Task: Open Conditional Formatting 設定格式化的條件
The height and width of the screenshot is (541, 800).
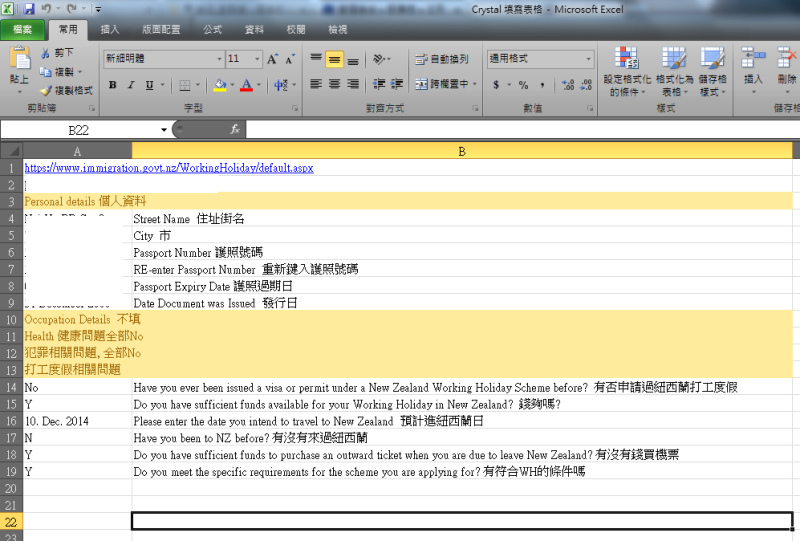Action: click(x=627, y=71)
